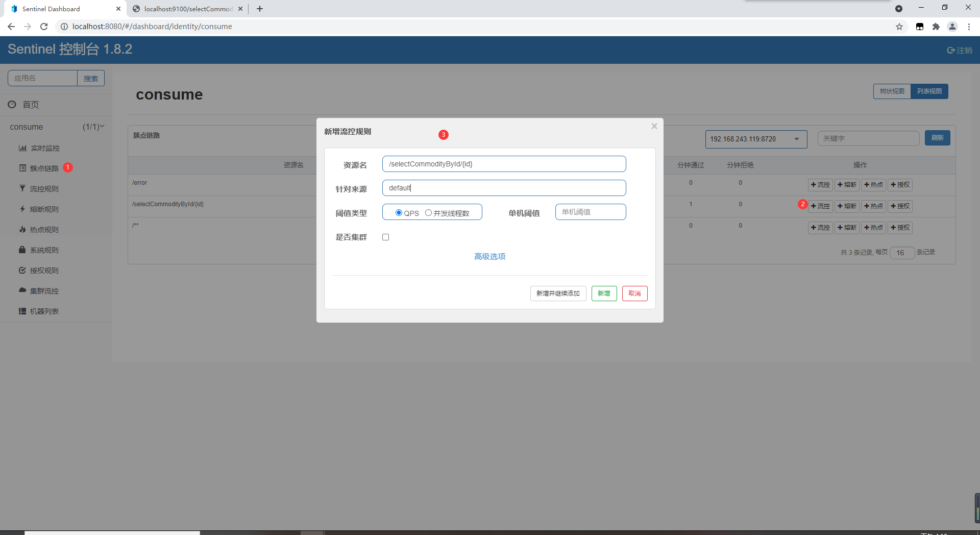Viewport: 980px width, 535px height.
Task: Add 熔断 rule for /error row
Action: coord(847,185)
